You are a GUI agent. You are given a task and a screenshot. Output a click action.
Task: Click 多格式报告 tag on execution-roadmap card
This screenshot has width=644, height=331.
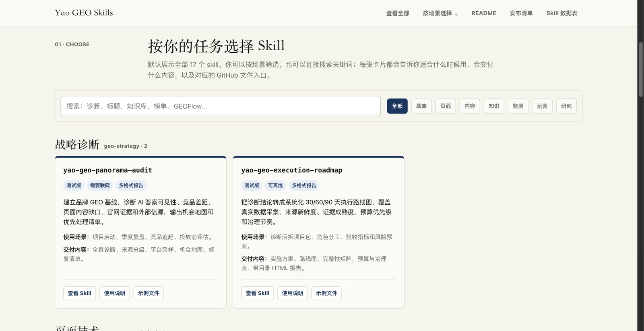[304, 185]
